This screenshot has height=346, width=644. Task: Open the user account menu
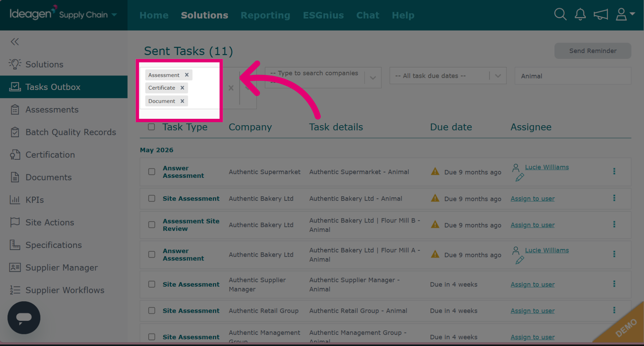click(625, 14)
